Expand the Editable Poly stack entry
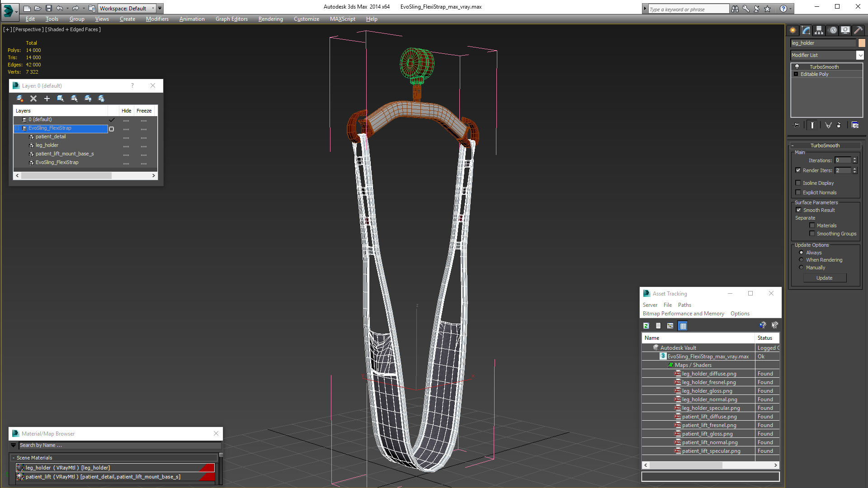The image size is (868, 488). click(x=796, y=74)
